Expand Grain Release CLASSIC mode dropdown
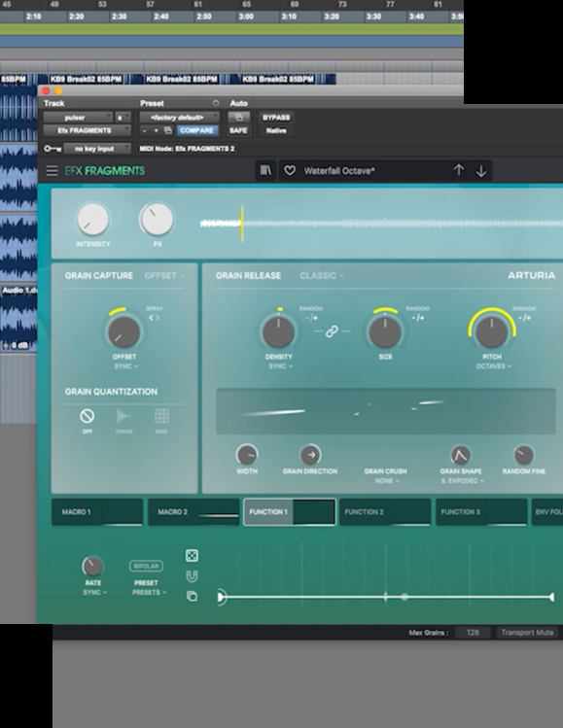The width and height of the screenshot is (563, 728). 322,276
